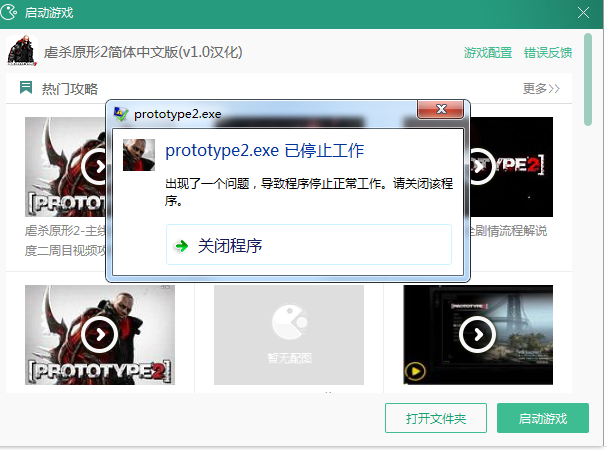Click the bookmark icon beside 热门攻略
Image resolution: width=607 pixels, height=450 pixels.
(26, 88)
